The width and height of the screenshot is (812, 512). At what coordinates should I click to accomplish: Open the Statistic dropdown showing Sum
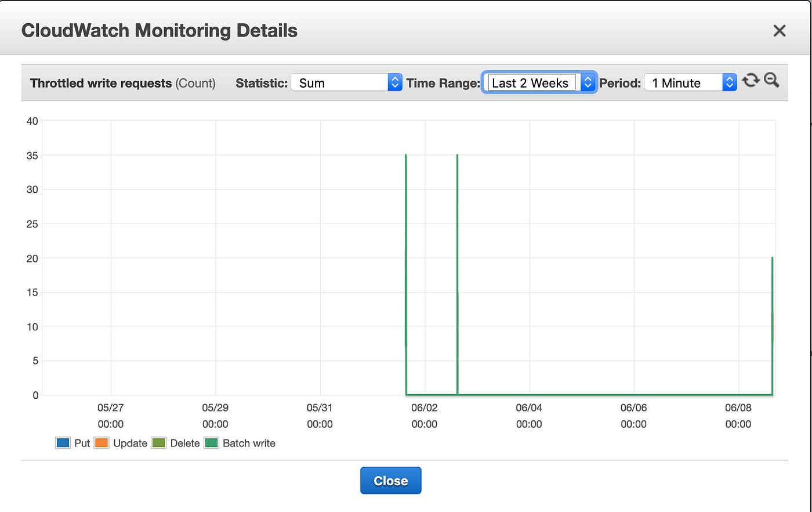(x=346, y=82)
